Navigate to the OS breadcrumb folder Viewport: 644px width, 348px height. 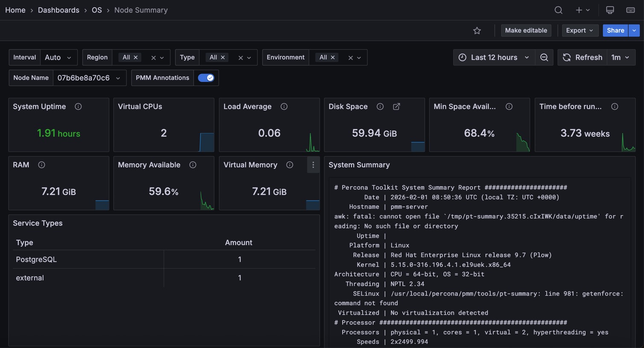click(97, 10)
